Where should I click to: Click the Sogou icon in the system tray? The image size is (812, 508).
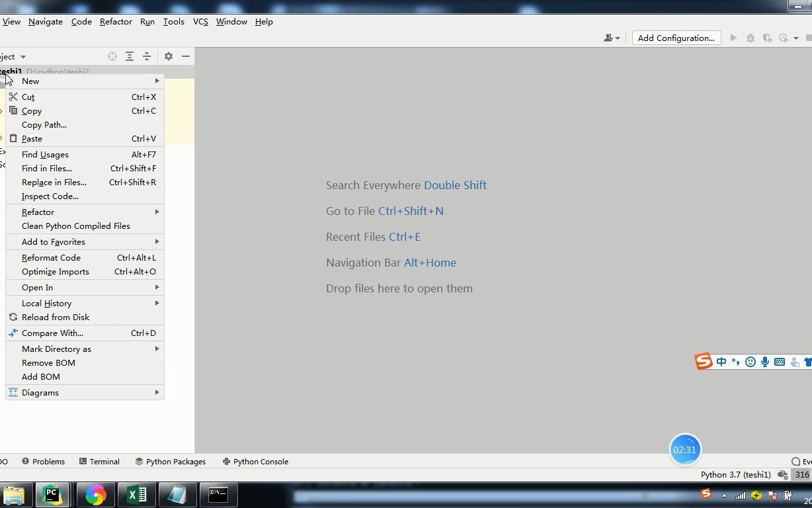pos(706,494)
